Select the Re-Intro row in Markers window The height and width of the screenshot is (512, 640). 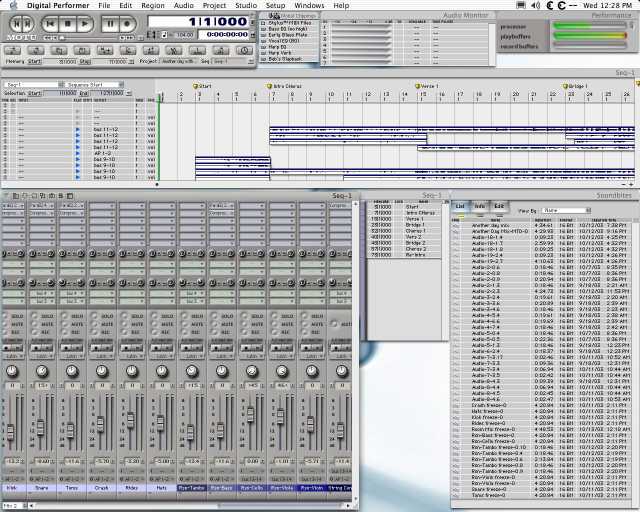(404, 255)
